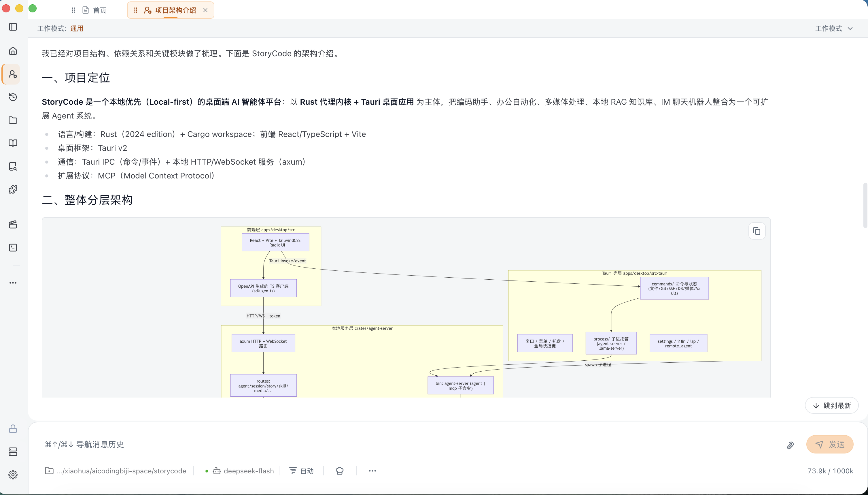
Task: Focus the message input field
Action: point(411,444)
